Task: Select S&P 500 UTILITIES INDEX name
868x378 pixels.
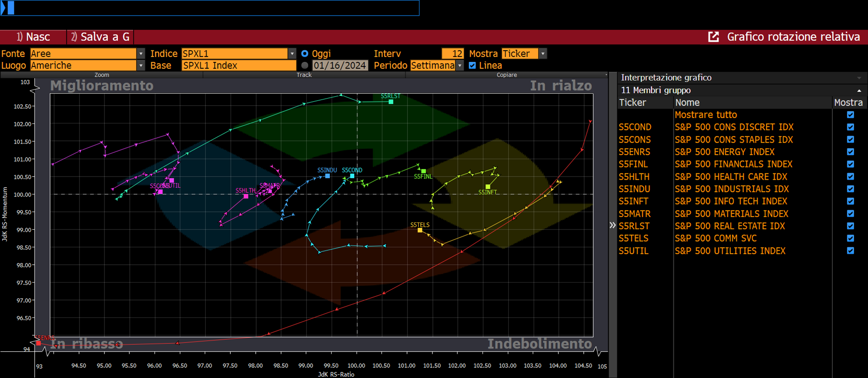Action: (730, 251)
